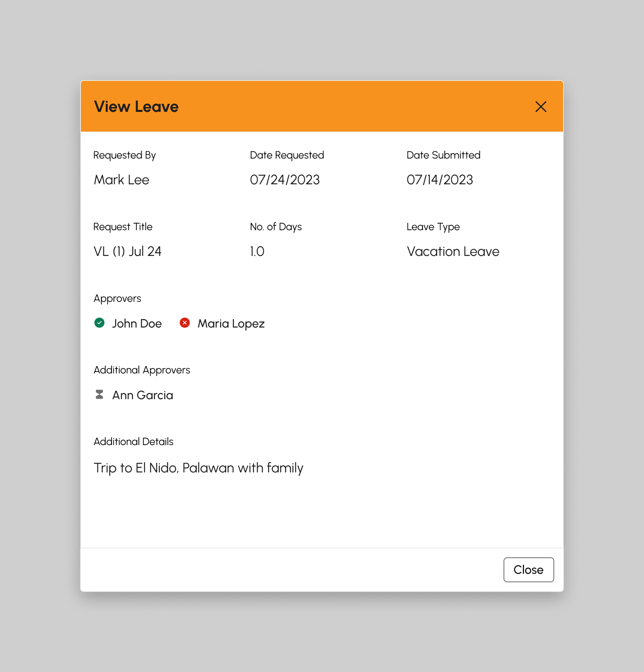Click the Additional Details label

point(134,441)
